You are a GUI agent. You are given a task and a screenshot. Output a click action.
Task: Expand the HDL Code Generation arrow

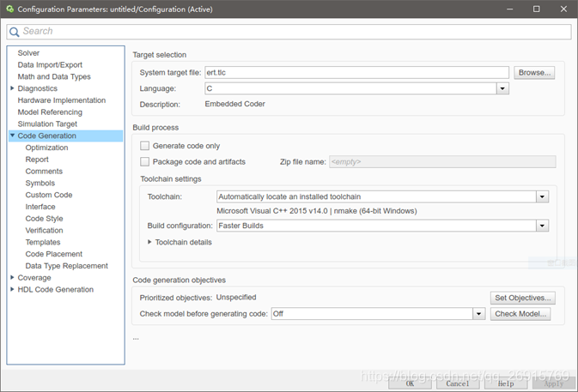pyautogui.click(x=12, y=289)
